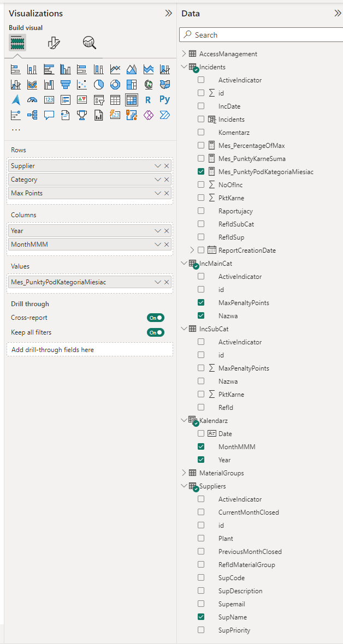Remove Category from Rows
This screenshot has width=343, height=644.
click(x=167, y=180)
